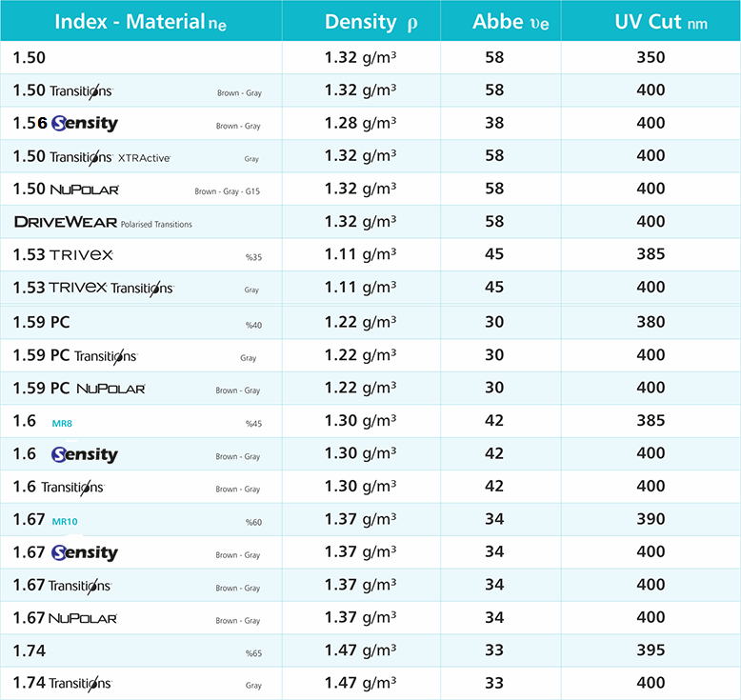741x700 pixels.
Task: Click the Brown - Gray - G15 color text
Action: (x=227, y=191)
